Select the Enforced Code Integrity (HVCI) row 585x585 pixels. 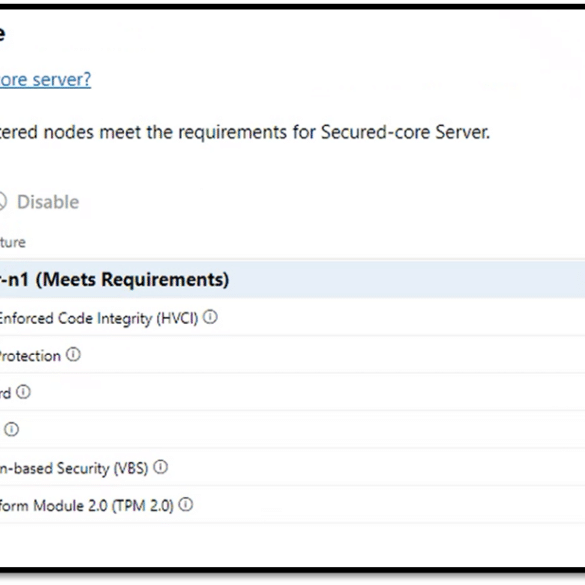pyautogui.click(x=292, y=317)
